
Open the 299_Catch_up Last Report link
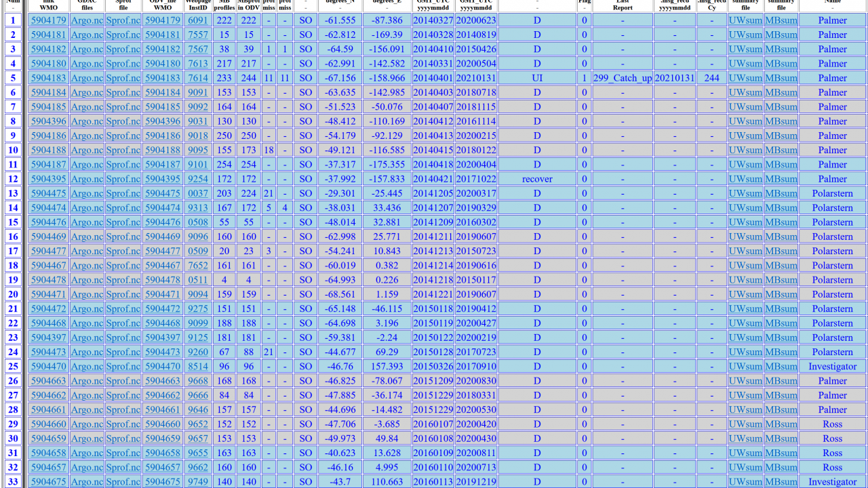622,78
